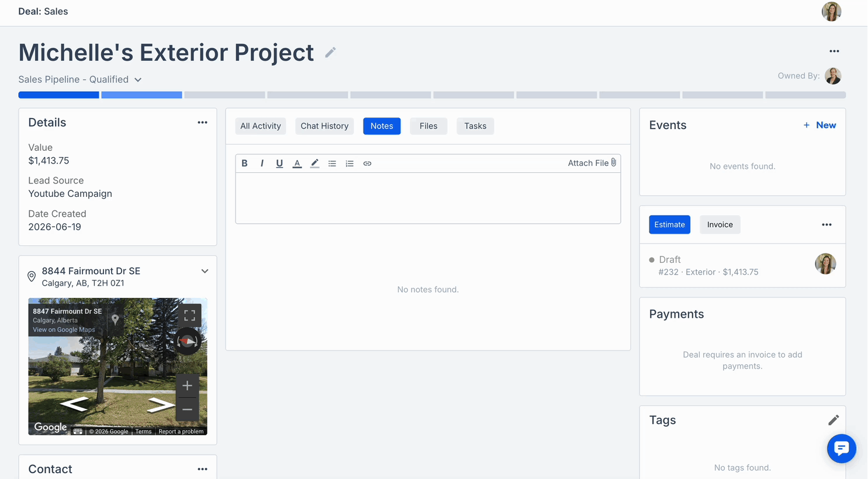Expand the 8844 Fairmount Dr SE address chevron
Screen dimensions: 868x479
tap(205, 271)
